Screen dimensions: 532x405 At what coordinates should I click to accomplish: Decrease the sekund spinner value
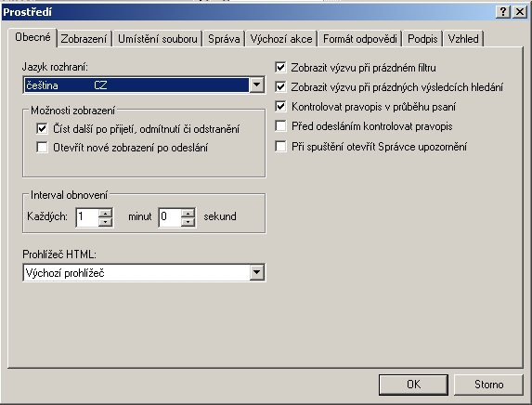click(x=188, y=222)
